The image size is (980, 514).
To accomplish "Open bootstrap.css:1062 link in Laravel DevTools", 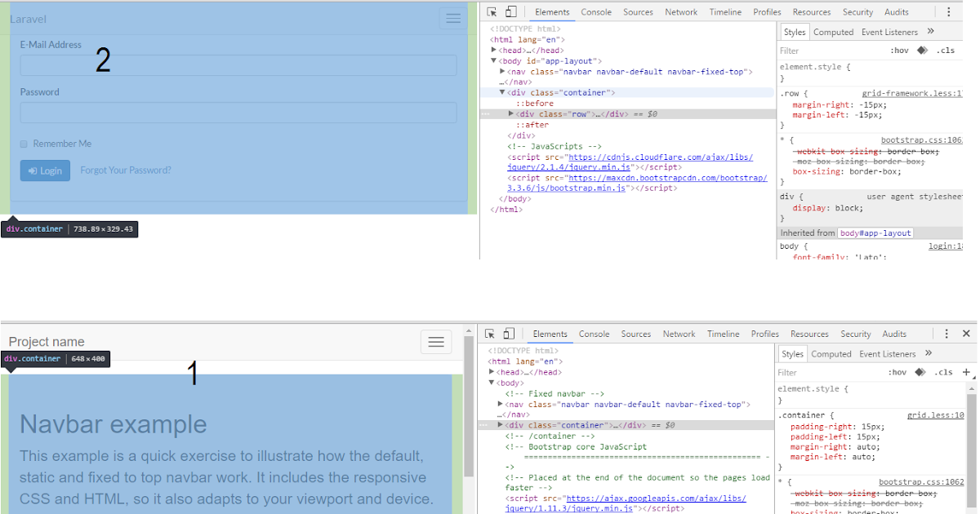I will tap(923, 140).
